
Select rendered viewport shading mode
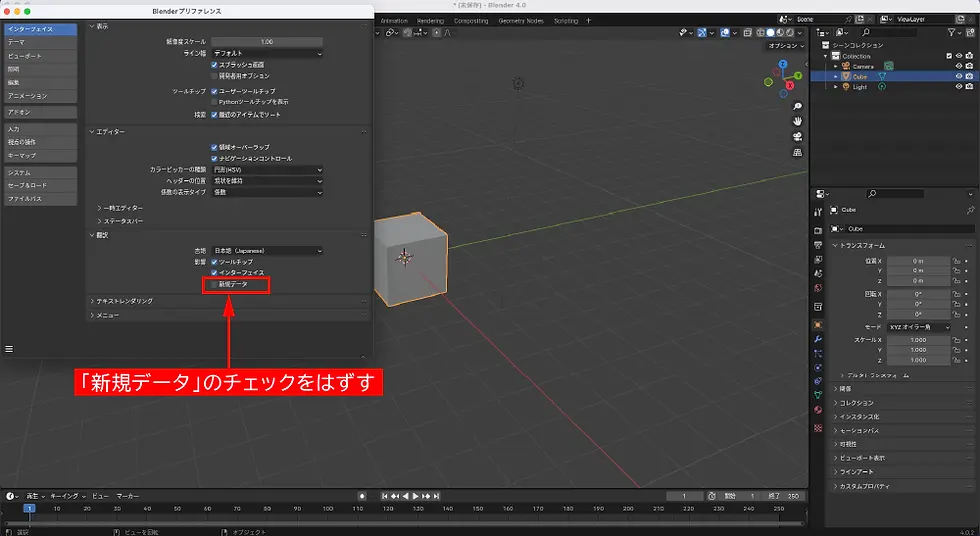coord(790,32)
